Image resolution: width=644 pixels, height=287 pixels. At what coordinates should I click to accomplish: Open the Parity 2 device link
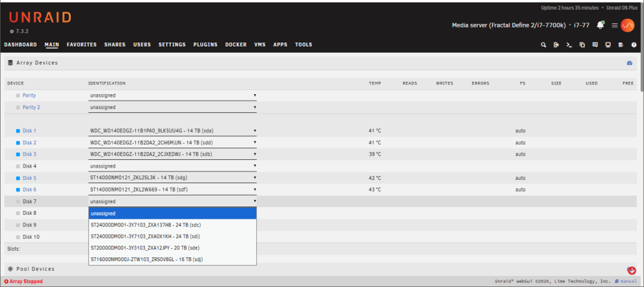click(31, 107)
